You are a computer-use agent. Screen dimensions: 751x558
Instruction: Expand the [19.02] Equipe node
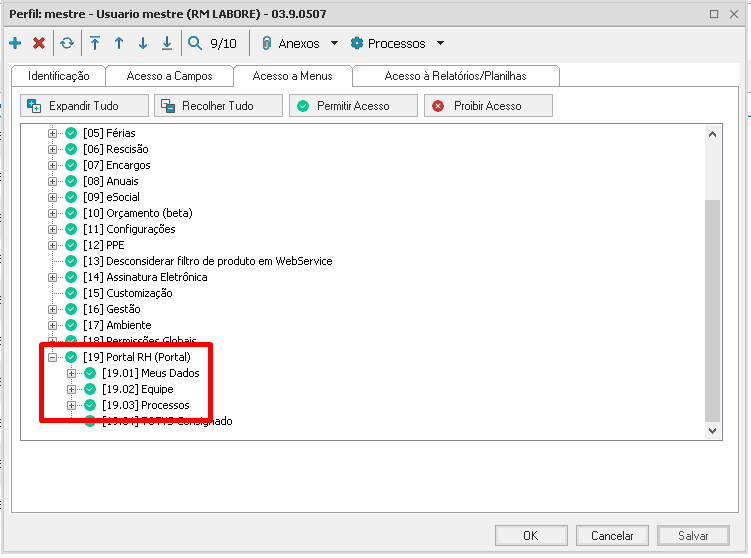pos(71,389)
